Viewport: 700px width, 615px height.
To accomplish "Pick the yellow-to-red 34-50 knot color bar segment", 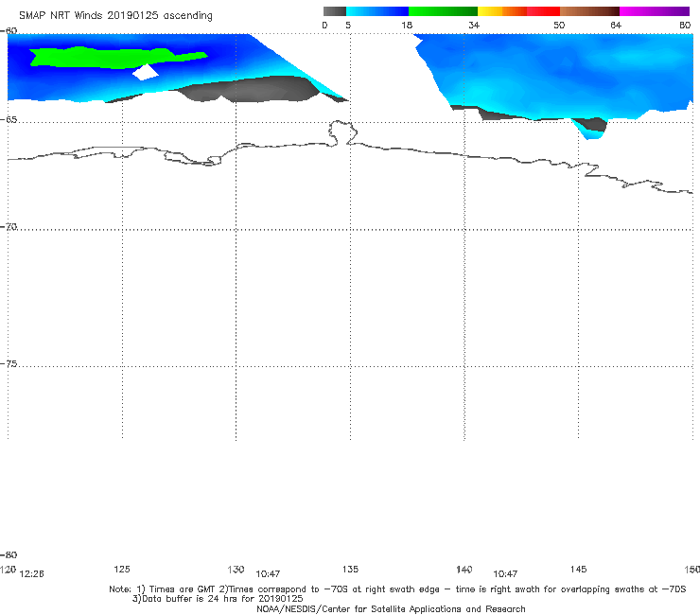I will pyautogui.click(x=518, y=11).
